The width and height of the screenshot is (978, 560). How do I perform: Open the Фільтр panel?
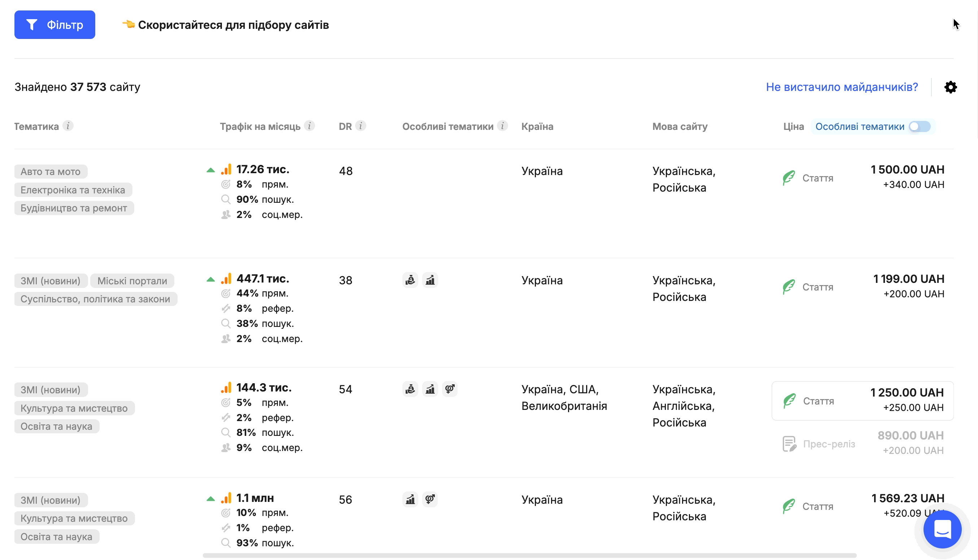54,25
